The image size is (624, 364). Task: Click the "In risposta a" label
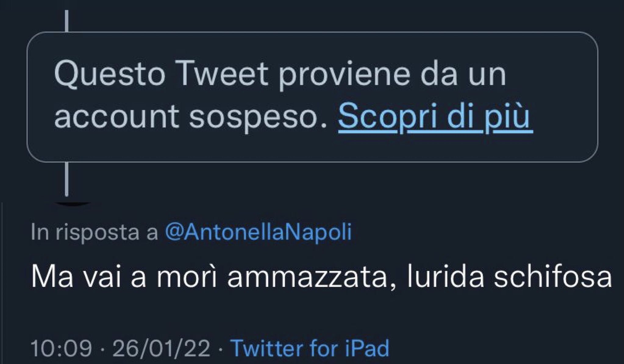(94, 232)
